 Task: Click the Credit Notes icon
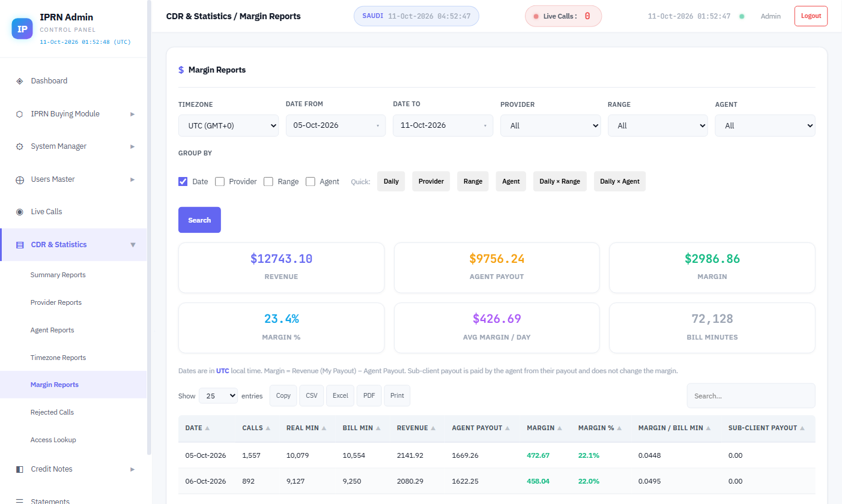[x=20, y=469]
